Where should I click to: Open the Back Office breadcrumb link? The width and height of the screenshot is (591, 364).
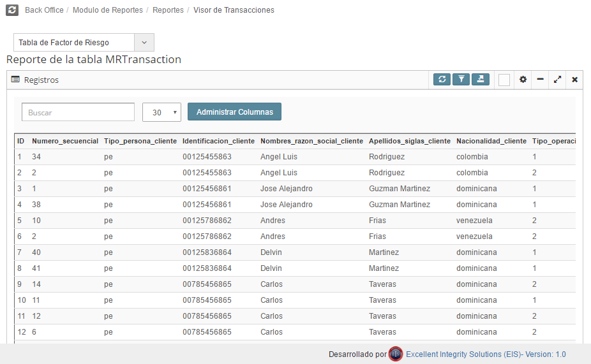(44, 10)
